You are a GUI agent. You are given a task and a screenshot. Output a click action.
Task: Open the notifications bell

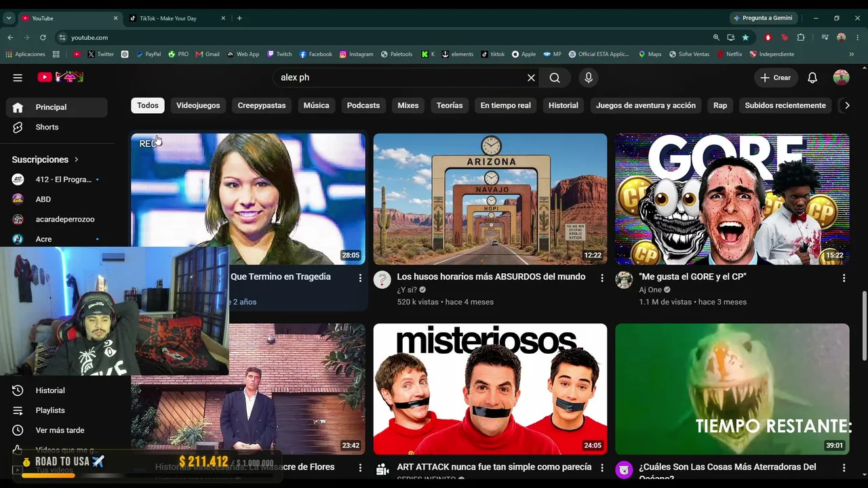pos(812,78)
